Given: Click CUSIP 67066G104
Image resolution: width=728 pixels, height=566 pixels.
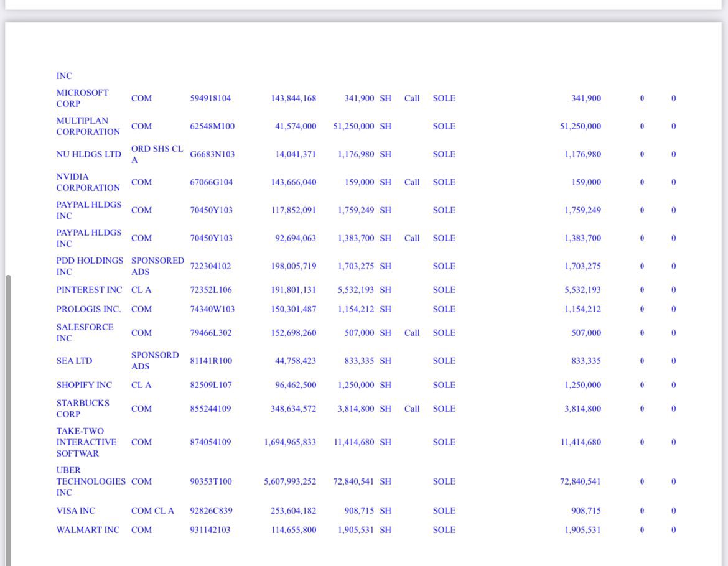Looking at the screenshot, I should tap(212, 182).
